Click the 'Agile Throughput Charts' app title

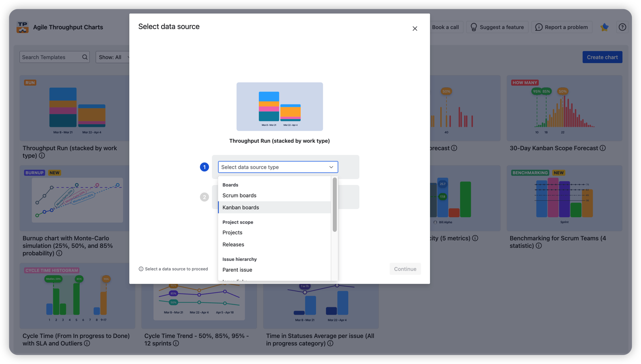[x=68, y=27]
